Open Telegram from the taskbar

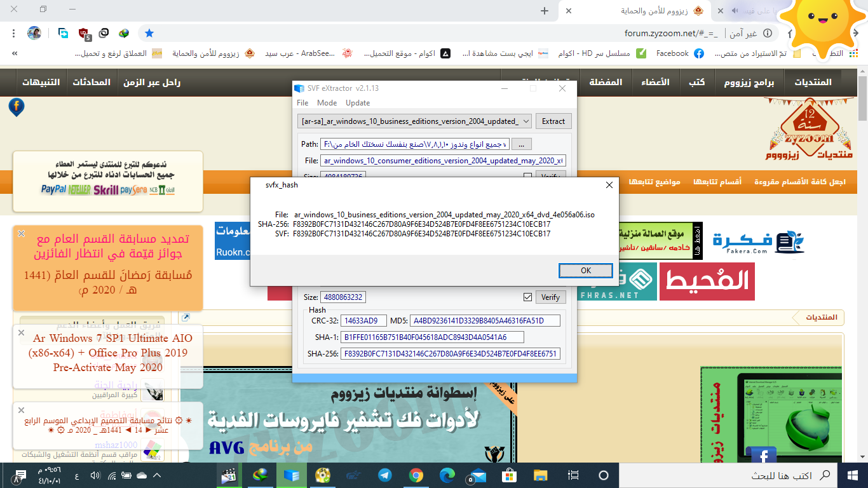385,475
